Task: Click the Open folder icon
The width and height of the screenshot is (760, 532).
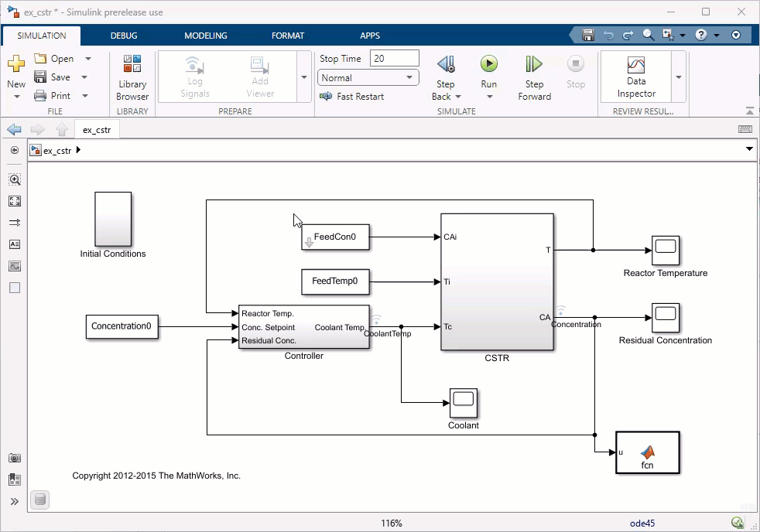Action: point(40,59)
